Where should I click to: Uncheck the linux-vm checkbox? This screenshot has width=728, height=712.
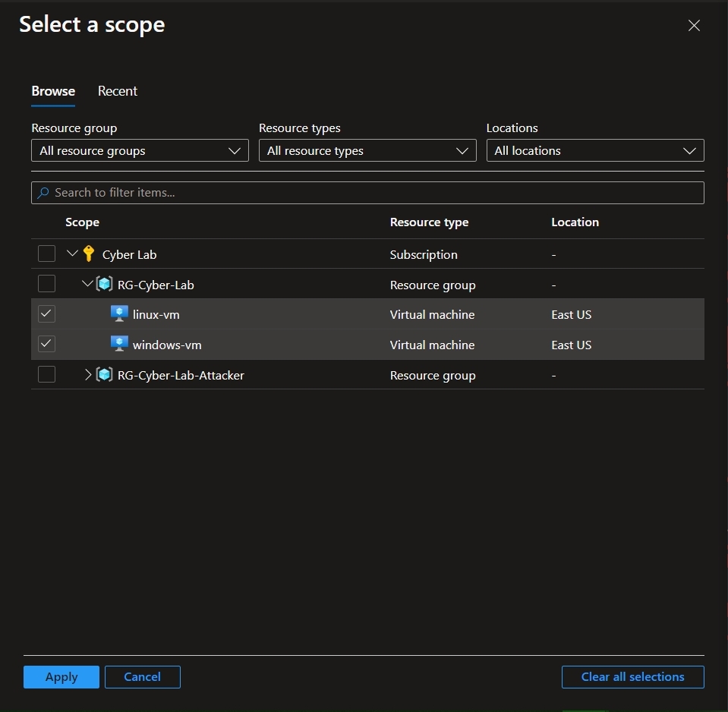(x=47, y=313)
